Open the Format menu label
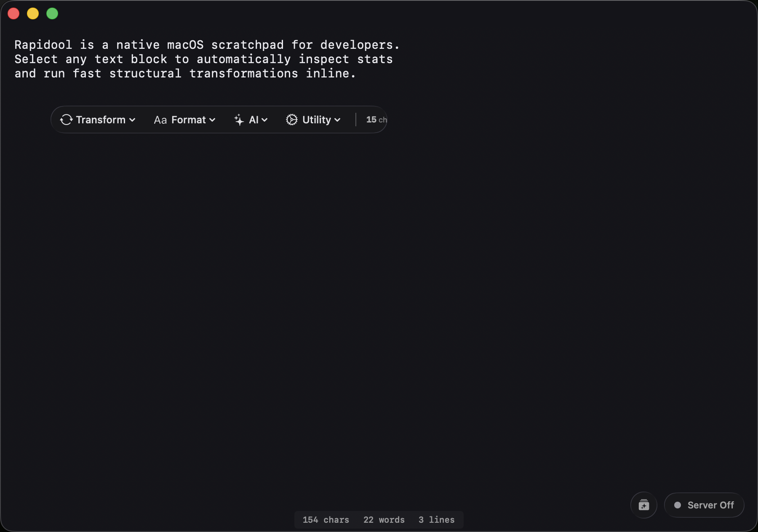Viewport: 758px width, 532px height. coord(189,120)
